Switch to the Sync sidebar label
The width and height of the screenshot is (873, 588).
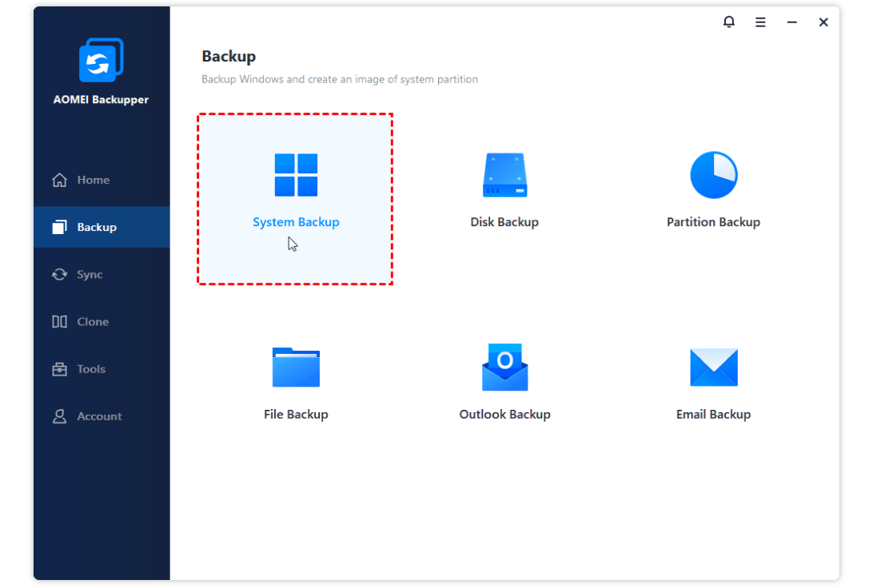pyautogui.click(x=89, y=274)
